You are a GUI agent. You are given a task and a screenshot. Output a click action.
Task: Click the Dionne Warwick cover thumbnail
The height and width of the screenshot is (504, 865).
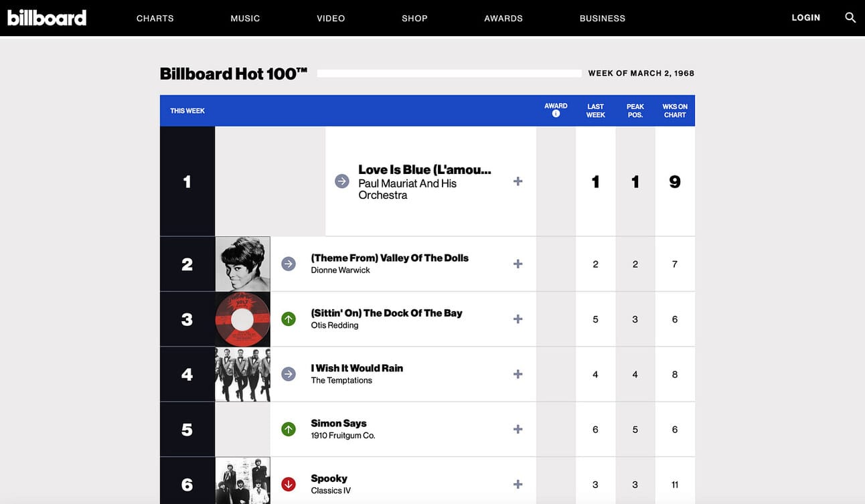(x=243, y=264)
